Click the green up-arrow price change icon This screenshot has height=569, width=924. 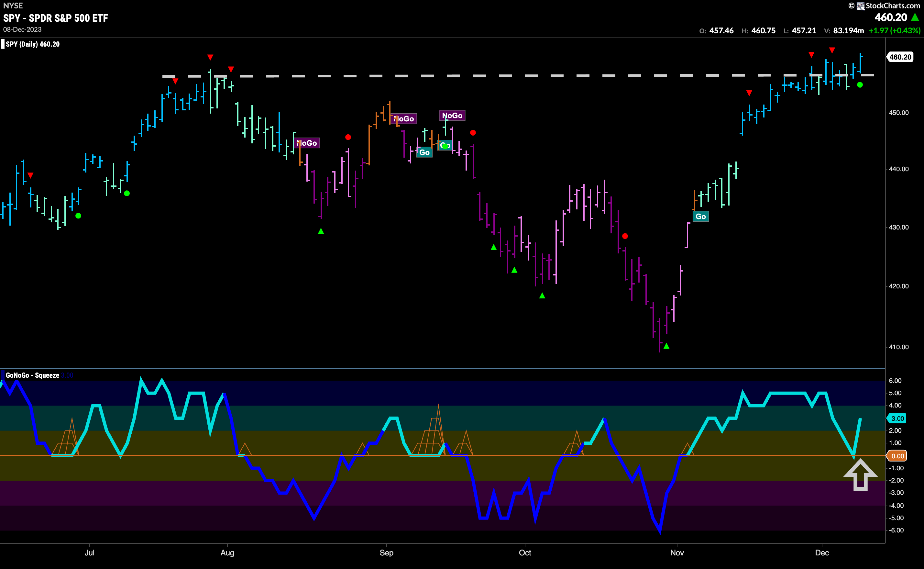pyautogui.click(x=915, y=17)
